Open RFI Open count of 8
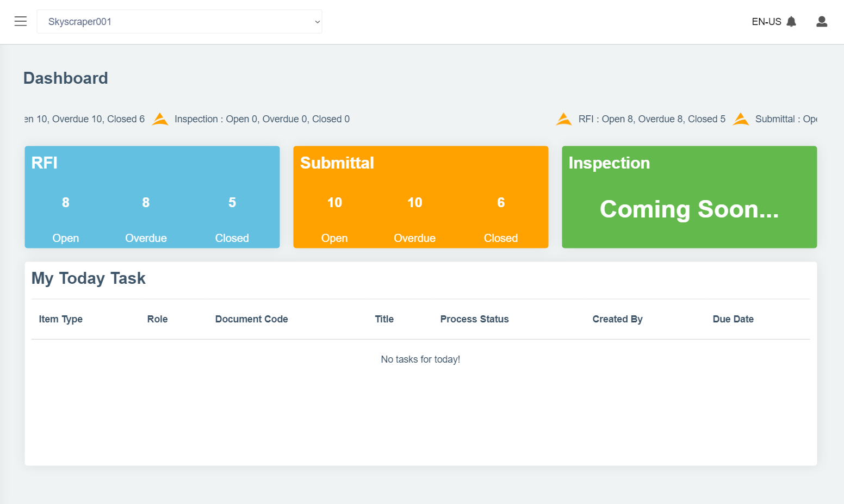Viewport: 844px width, 504px height. click(65, 203)
